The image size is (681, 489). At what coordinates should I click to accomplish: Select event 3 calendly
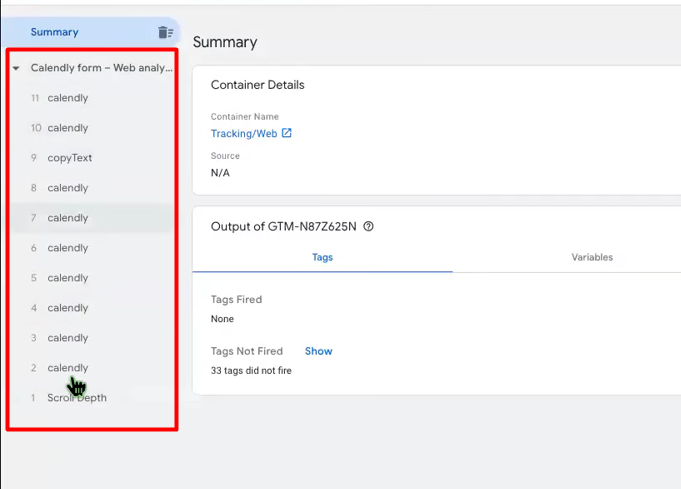pyautogui.click(x=67, y=338)
